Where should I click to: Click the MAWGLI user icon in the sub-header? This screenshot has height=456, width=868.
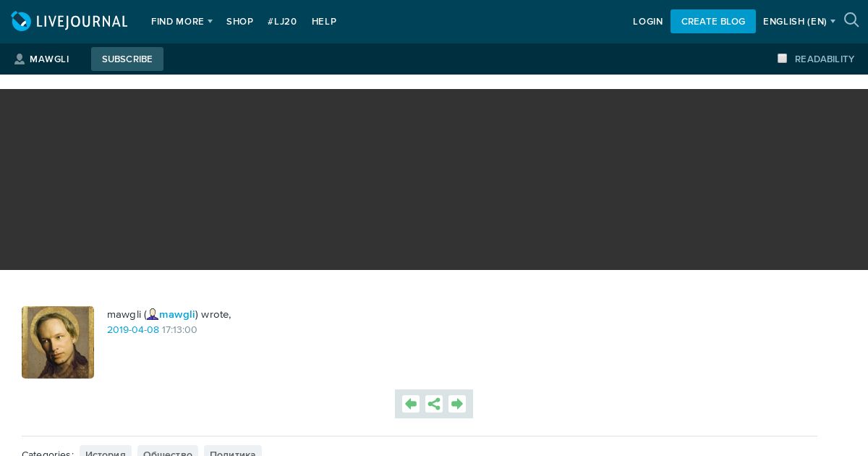[20, 59]
